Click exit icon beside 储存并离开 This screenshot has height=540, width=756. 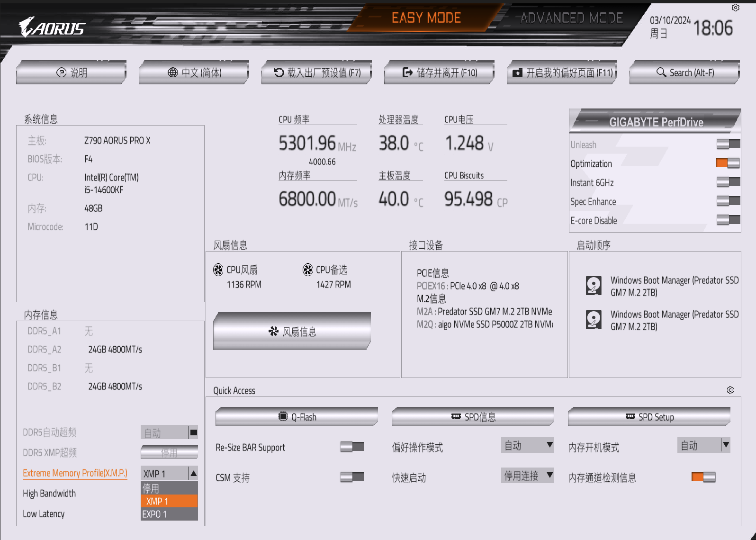(407, 72)
